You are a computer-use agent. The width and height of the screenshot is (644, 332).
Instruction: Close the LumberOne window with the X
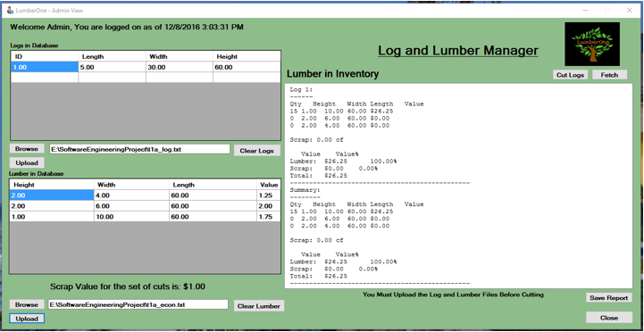[x=629, y=10]
